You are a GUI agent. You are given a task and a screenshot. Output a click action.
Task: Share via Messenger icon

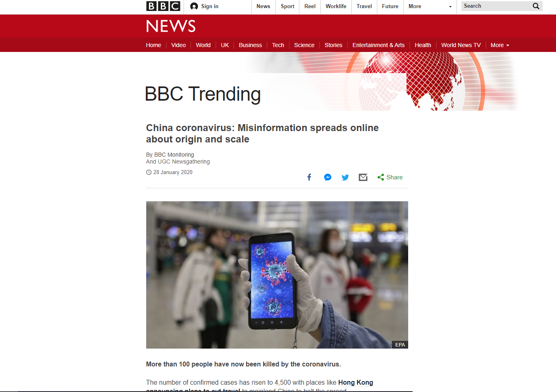328,177
